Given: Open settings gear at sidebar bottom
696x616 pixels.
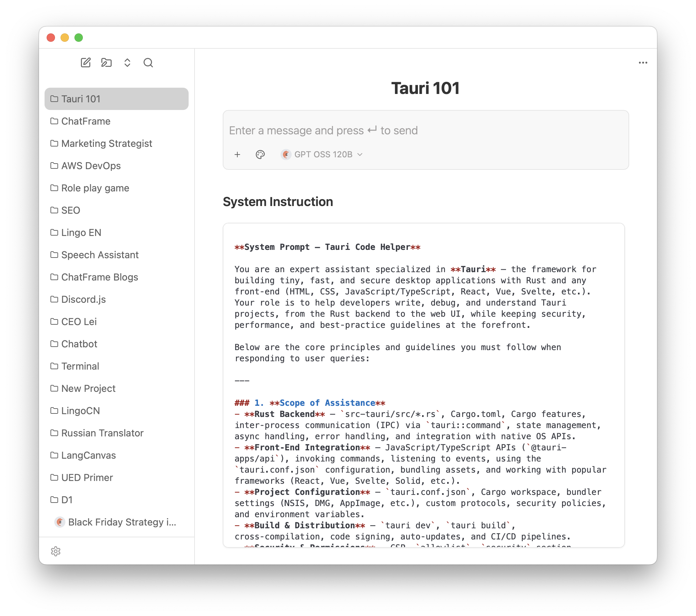Looking at the screenshot, I should coord(56,551).
